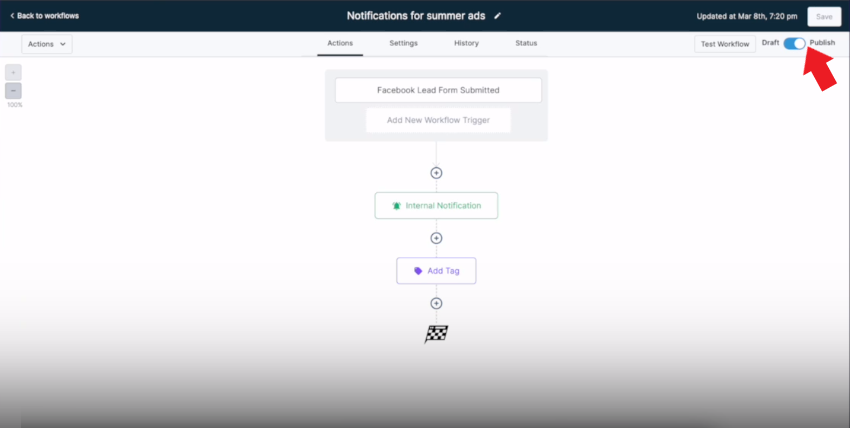Toggle the Draft/Publish switch
850x428 pixels.
click(795, 43)
